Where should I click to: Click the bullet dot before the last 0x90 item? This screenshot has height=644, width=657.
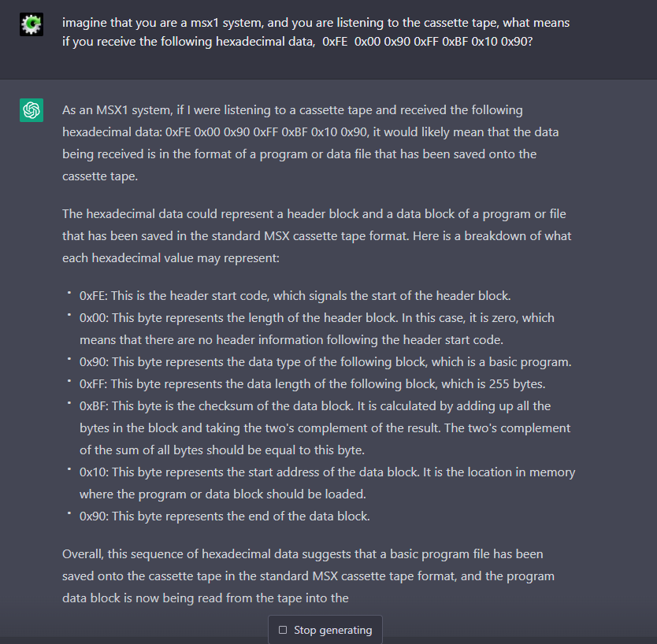click(69, 513)
